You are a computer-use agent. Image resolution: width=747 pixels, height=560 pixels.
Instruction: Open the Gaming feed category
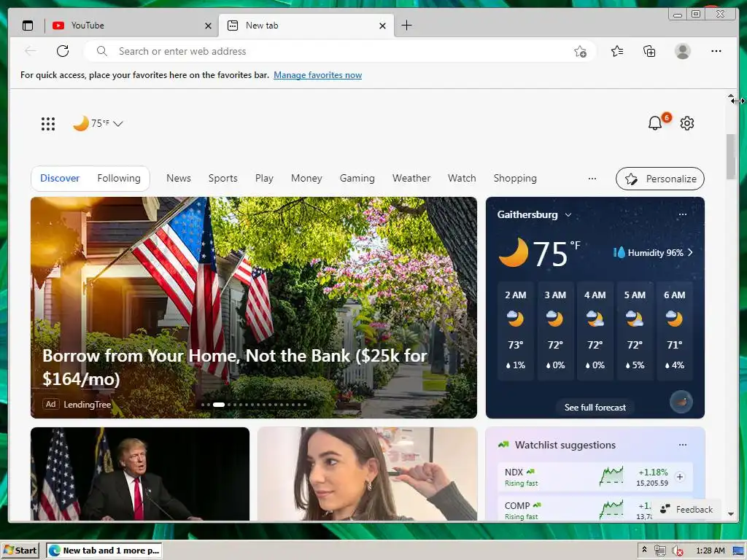pos(357,178)
